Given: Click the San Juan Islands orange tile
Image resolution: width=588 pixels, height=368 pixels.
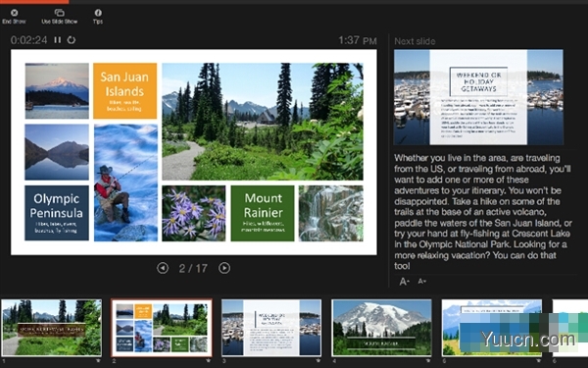Looking at the screenshot, I should [x=124, y=91].
